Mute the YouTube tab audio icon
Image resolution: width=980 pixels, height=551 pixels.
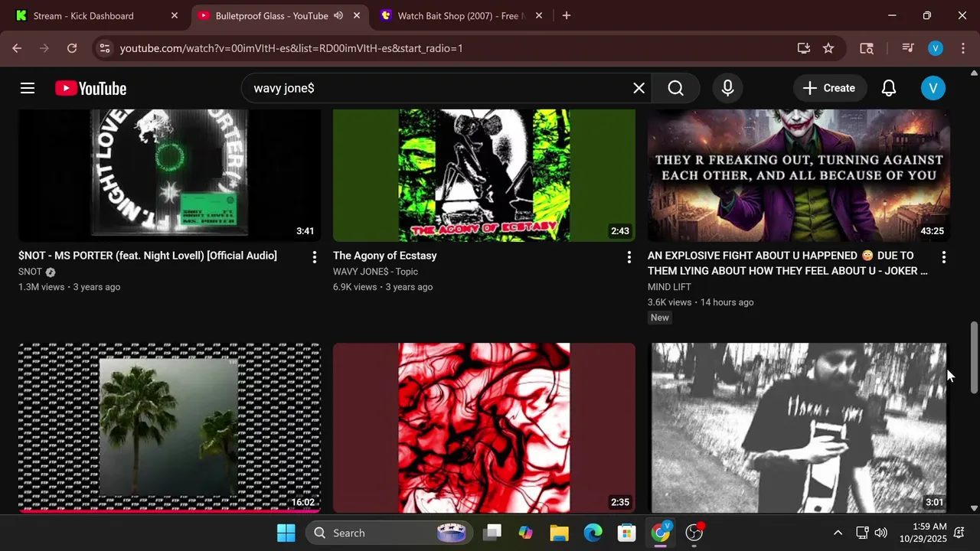coord(338,15)
